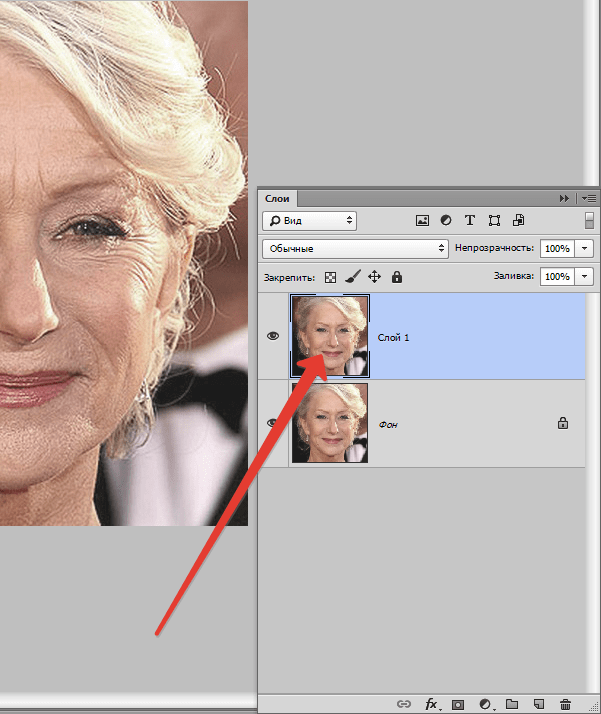Screen dimensions: 601x714
Task: Click link layers chain icon
Action: click(403, 704)
